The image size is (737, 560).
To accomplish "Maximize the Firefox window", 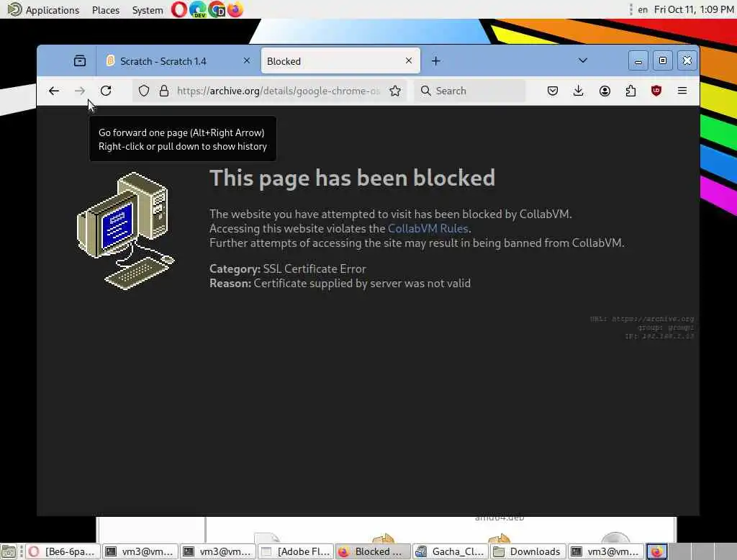I will click(663, 60).
